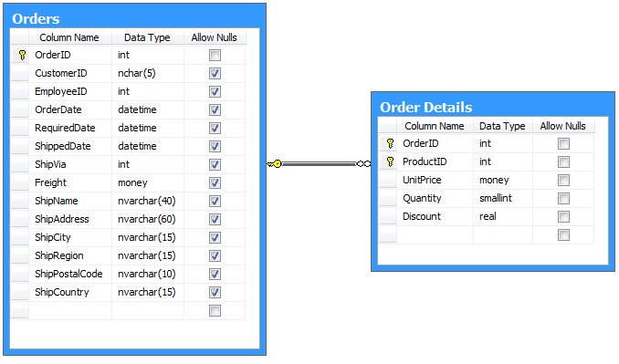
Task: Select the ShipRegion column name cell
Action: [70, 255]
